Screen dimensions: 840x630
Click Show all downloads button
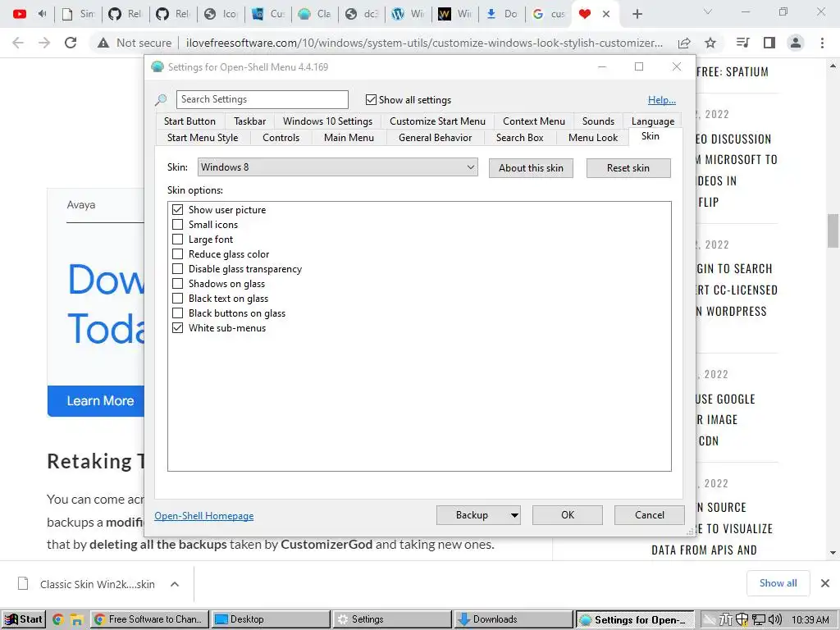pos(778,583)
